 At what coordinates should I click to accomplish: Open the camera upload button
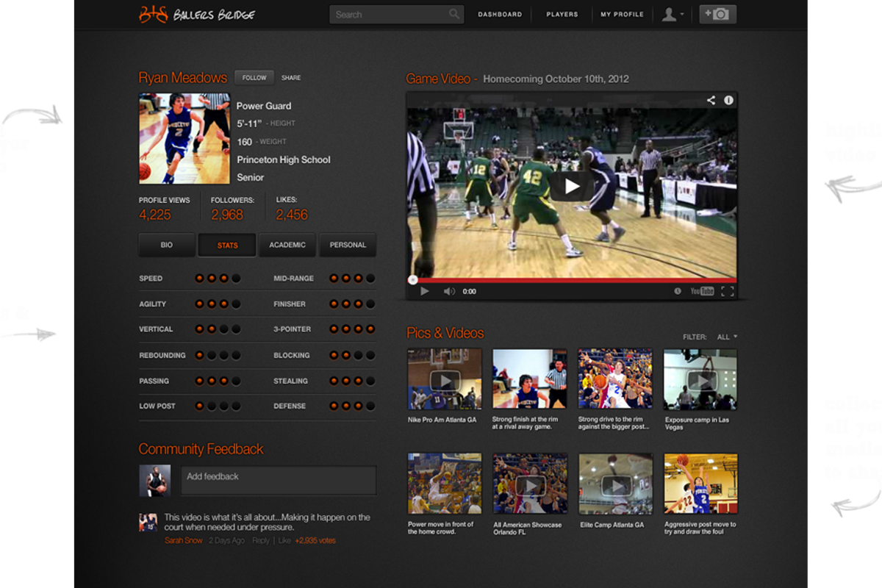pos(717,14)
